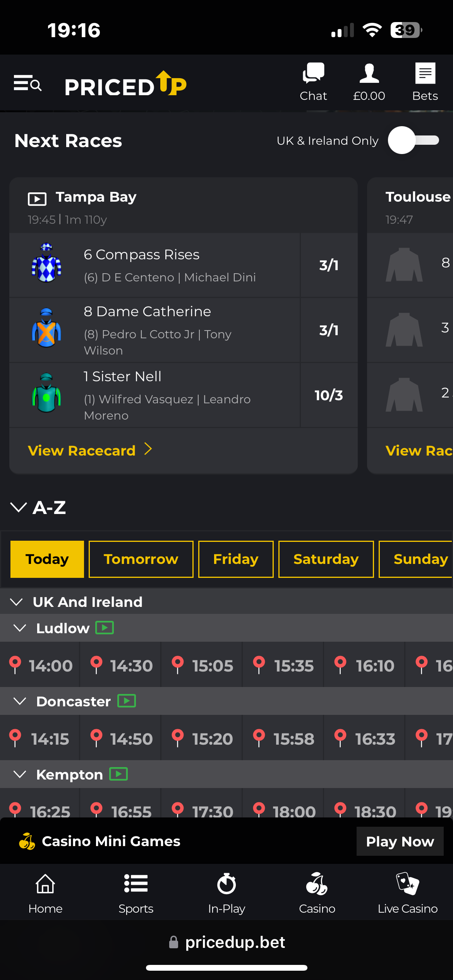
Task: Select the Sunday day filter
Action: tap(418, 559)
